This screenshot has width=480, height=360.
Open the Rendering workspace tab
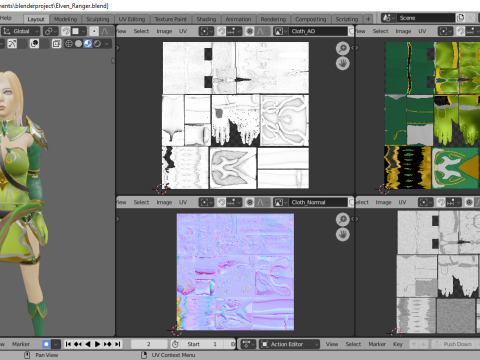click(273, 19)
